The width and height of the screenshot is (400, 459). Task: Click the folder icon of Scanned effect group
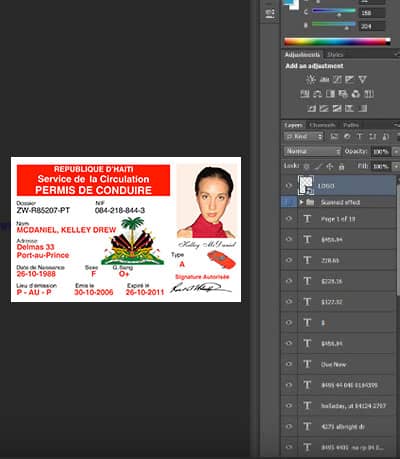tap(310, 202)
